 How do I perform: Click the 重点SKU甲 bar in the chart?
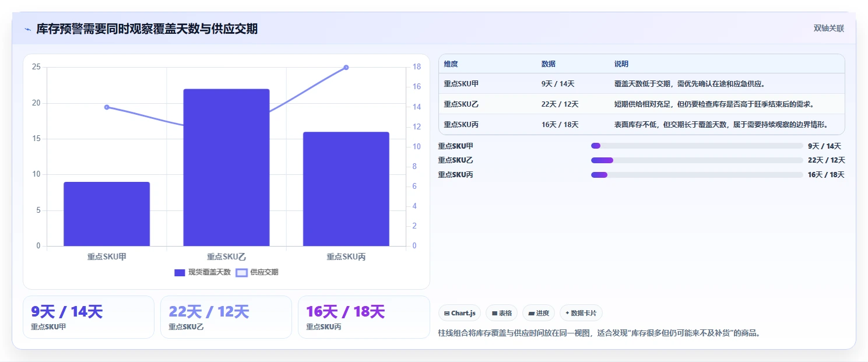[107, 214]
